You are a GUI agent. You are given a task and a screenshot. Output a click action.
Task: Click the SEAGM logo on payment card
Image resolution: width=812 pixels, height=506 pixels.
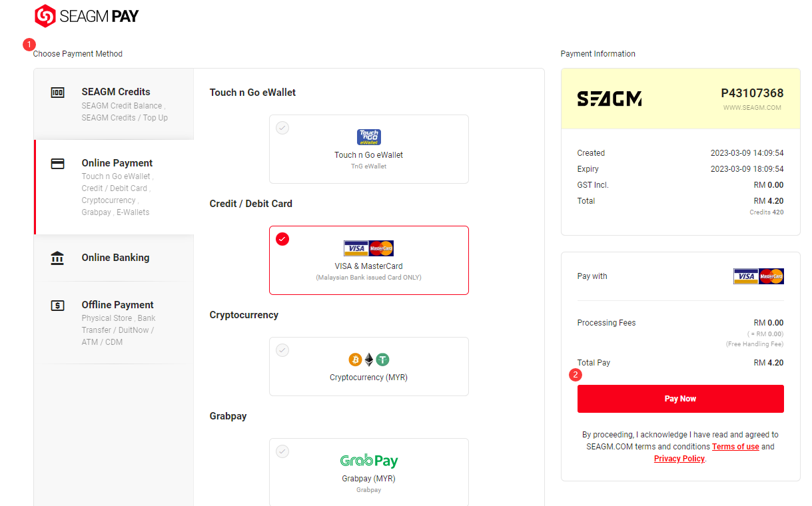[x=609, y=99]
